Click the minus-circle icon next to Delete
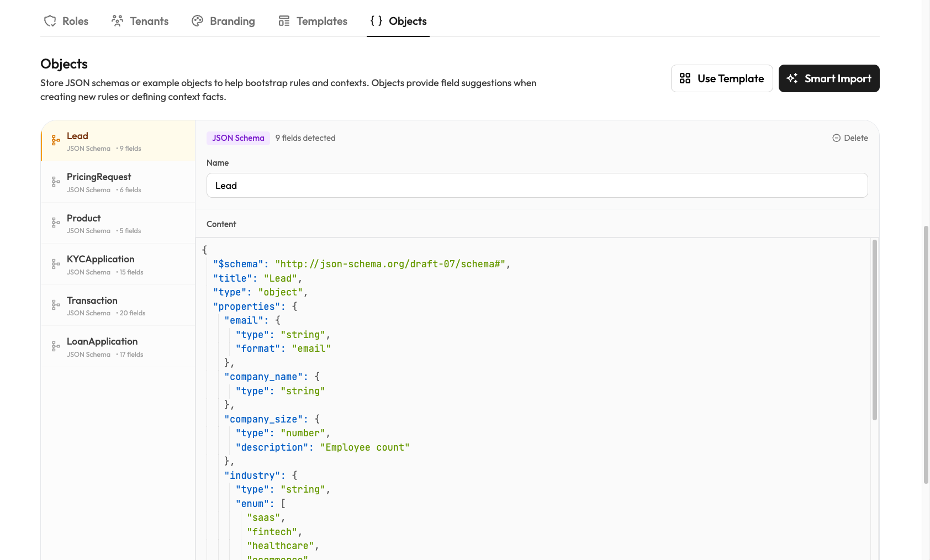930x560 pixels. (835, 138)
